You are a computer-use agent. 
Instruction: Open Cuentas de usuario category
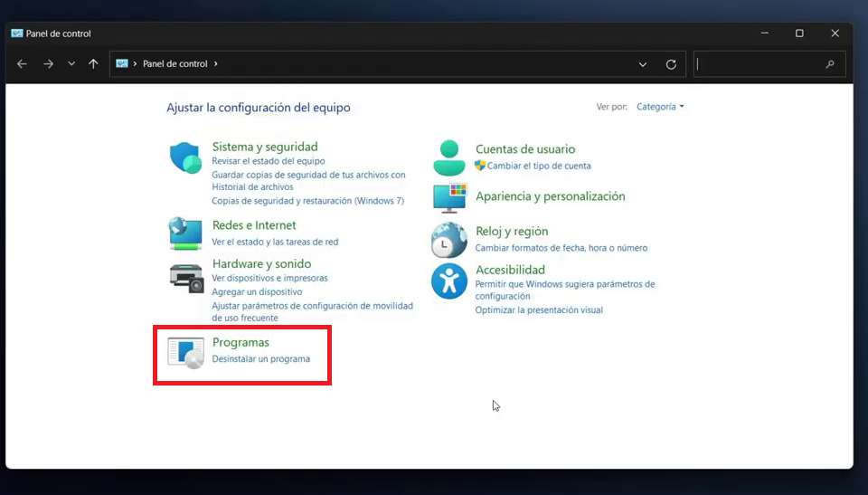[x=525, y=148]
